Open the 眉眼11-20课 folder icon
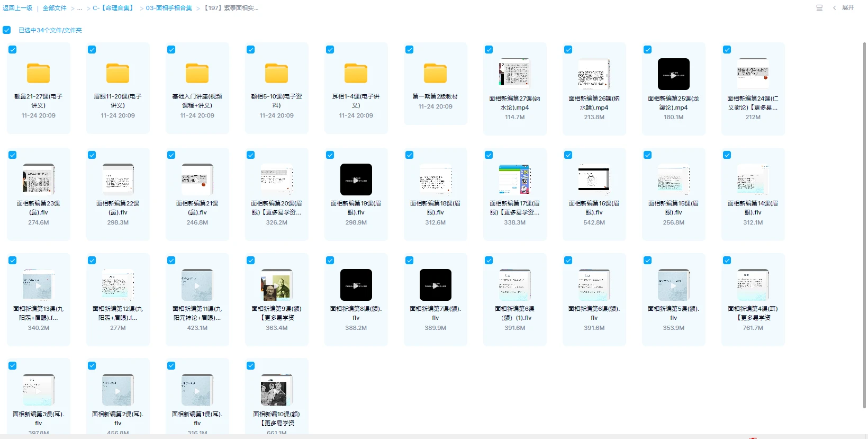Screen dimensions: 868x439 coord(117,74)
